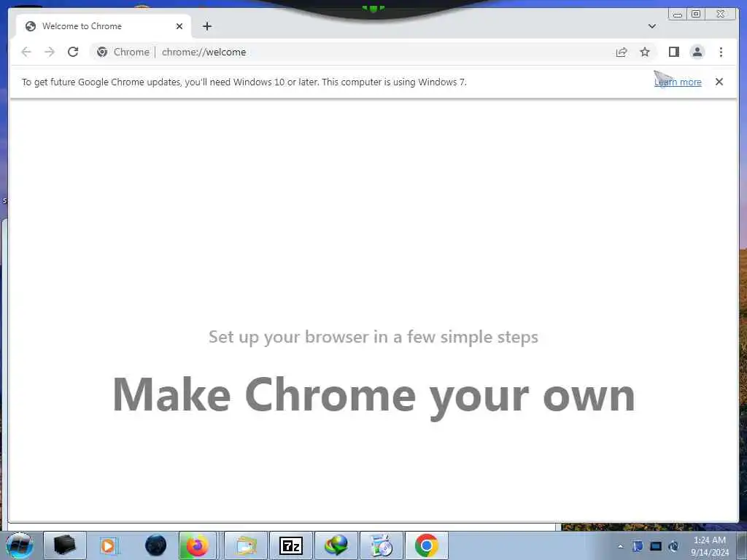Launch the media player from taskbar

pyautogui.click(x=109, y=545)
